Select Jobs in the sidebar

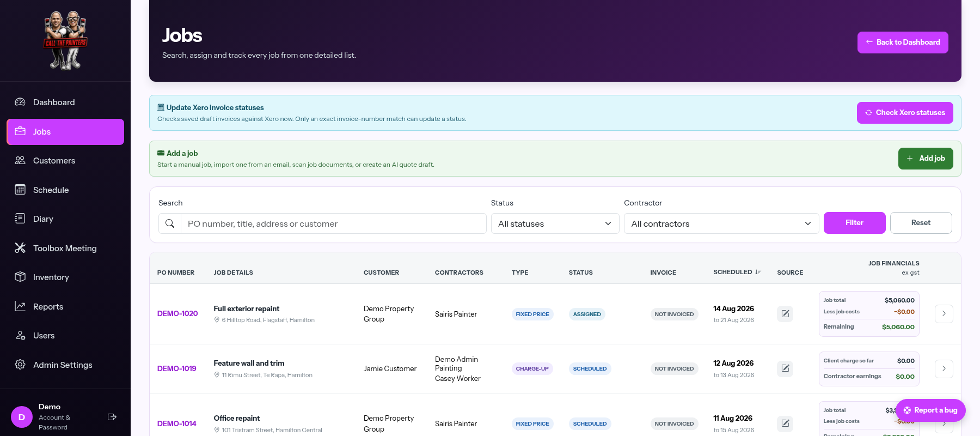[65, 132]
